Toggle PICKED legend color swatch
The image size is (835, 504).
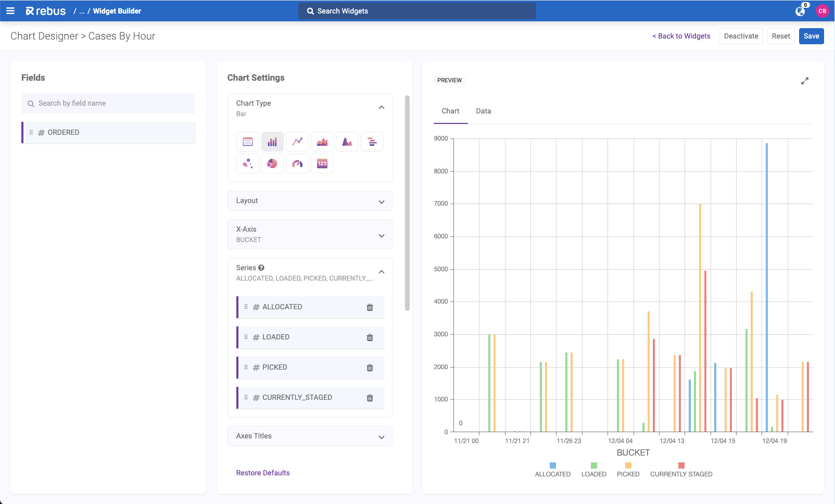click(628, 465)
